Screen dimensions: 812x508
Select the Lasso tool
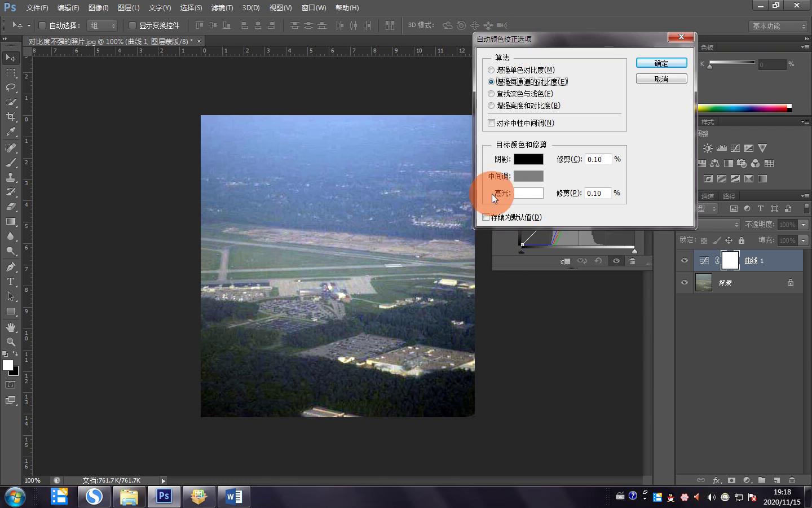point(11,87)
